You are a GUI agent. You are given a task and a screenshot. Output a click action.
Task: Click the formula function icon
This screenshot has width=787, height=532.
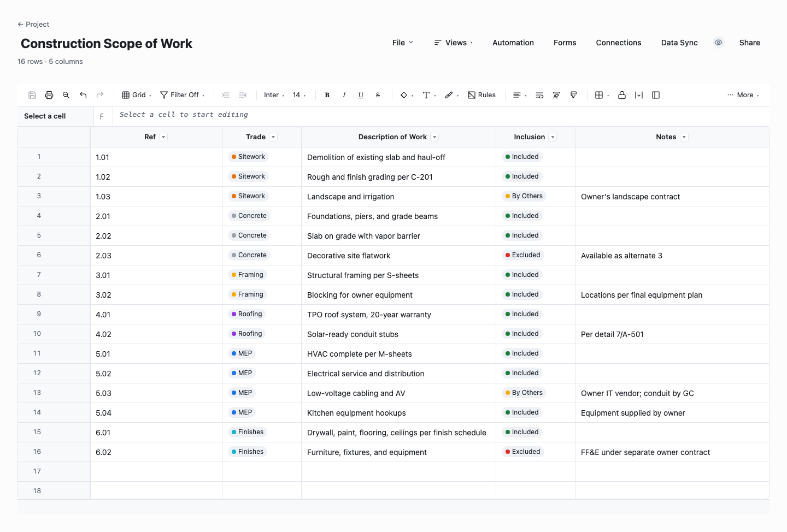click(102, 116)
